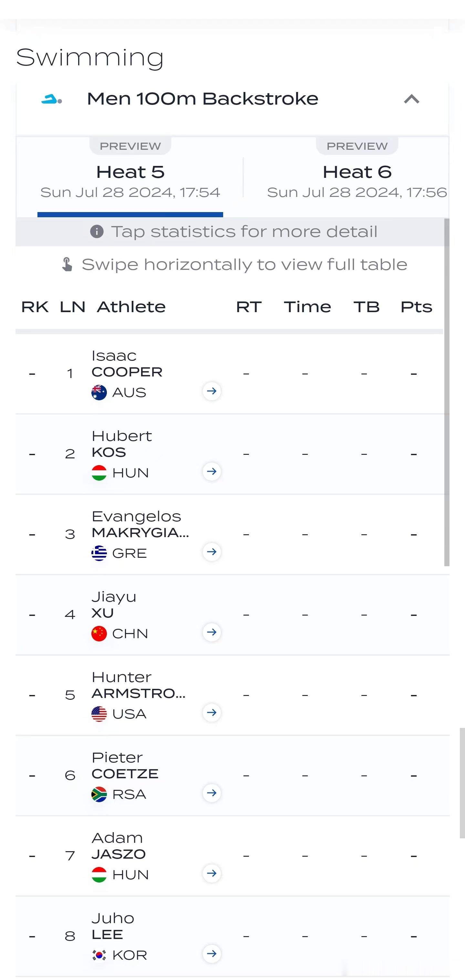Click the info icon beside statistics hint
This screenshot has height=980, width=465.
click(x=97, y=231)
